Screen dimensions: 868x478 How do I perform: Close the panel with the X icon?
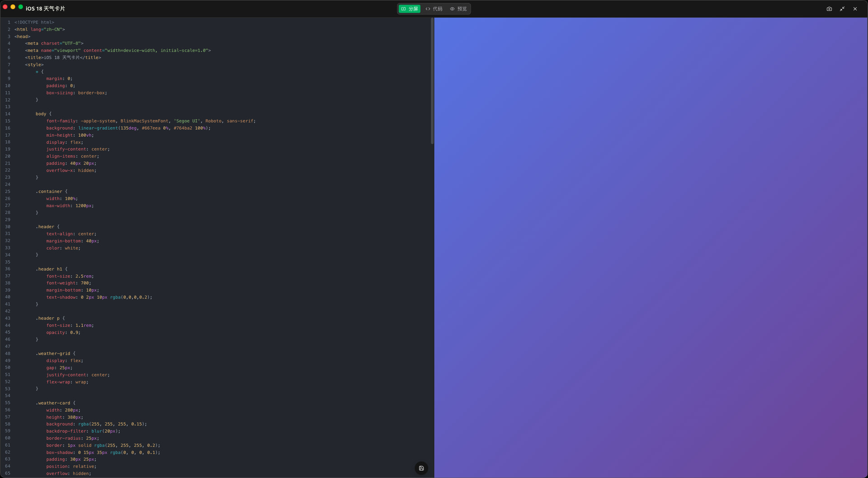coord(855,9)
